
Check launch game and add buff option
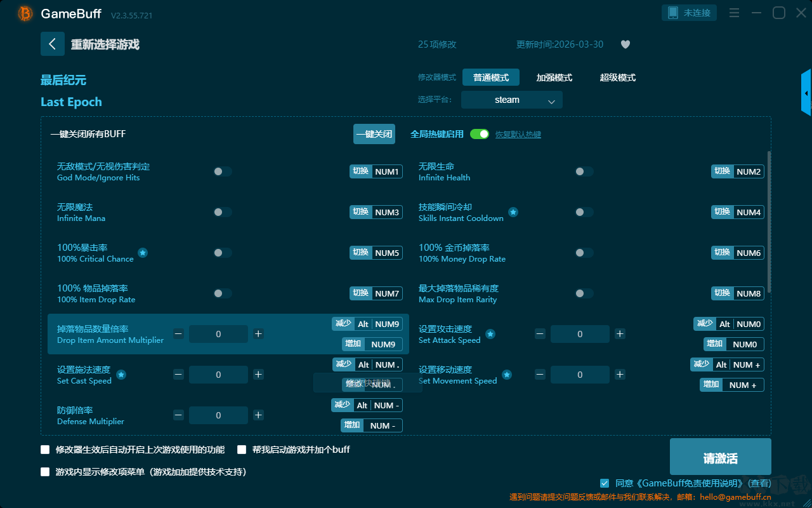click(x=242, y=450)
